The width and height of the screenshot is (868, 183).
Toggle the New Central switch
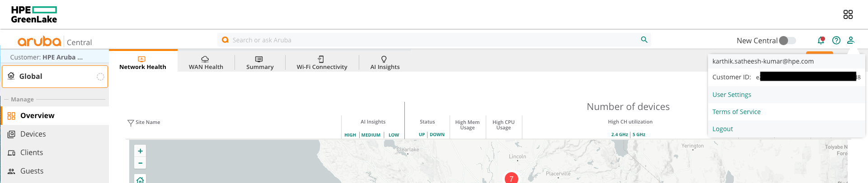(x=788, y=41)
